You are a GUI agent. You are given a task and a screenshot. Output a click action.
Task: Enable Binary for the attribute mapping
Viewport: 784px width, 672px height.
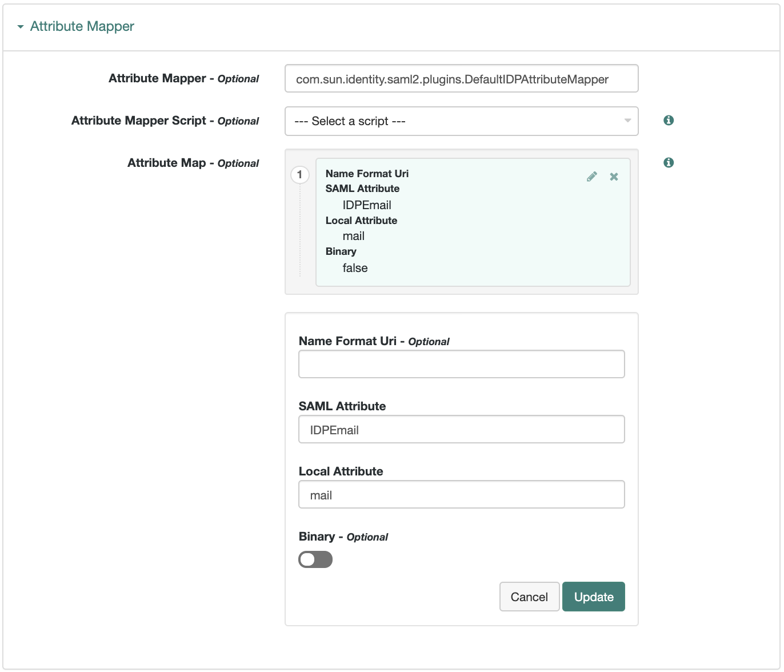pyautogui.click(x=315, y=559)
